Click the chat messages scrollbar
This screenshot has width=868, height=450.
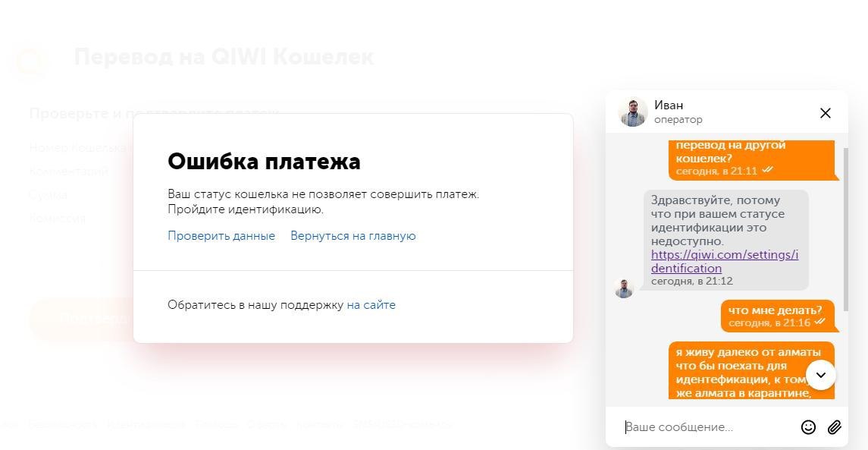pos(845,229)
